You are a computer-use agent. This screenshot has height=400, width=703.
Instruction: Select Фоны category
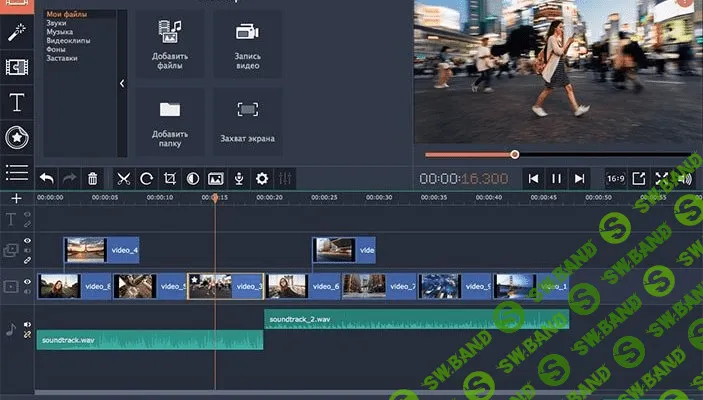[x=56, y=49]
